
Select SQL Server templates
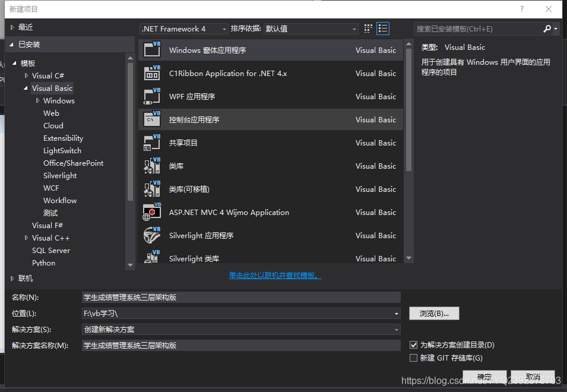point(51,250)
